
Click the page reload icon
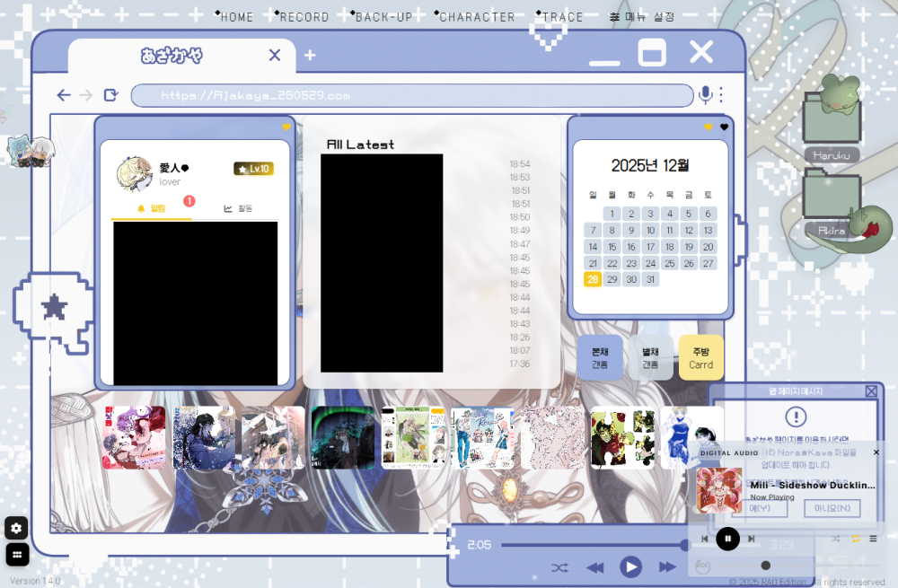pos(111,95)
